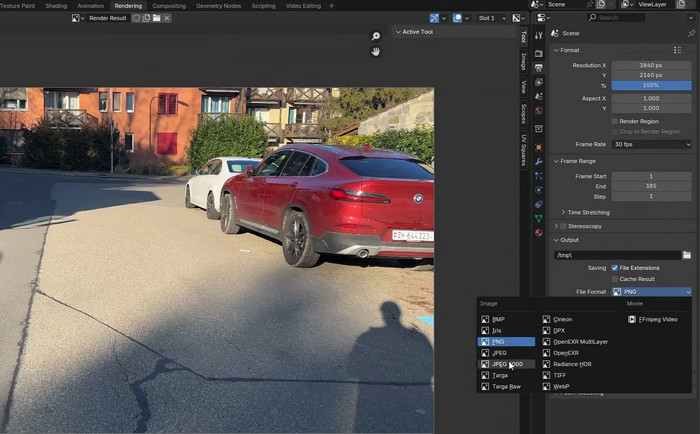Browse output path with folder icon

click(687, 255)
